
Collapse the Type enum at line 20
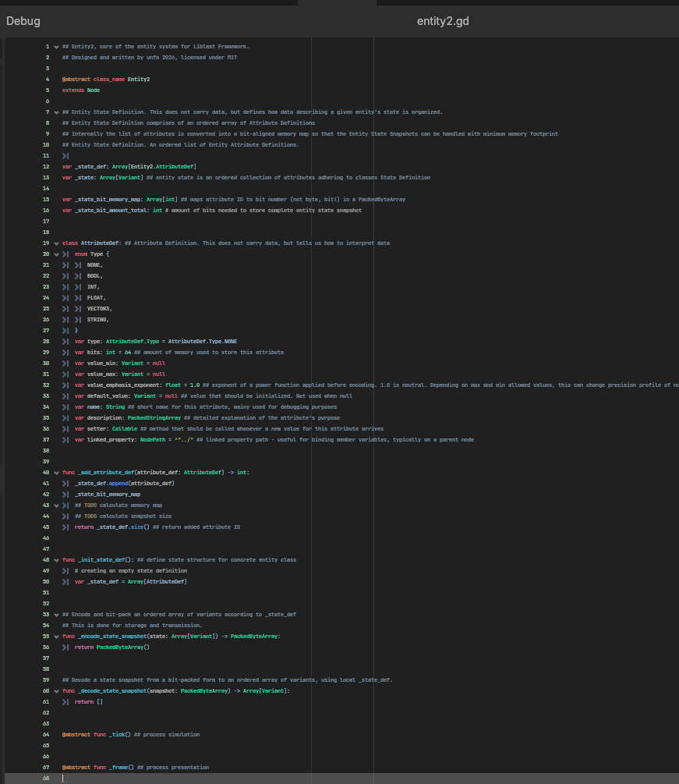click(56, 254)
